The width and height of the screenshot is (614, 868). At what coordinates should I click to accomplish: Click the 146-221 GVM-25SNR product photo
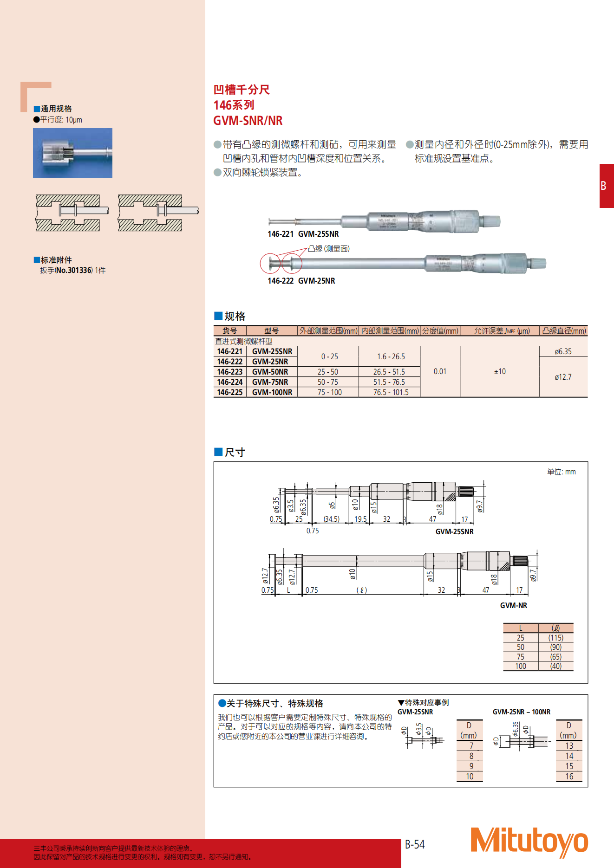click(384, 221)
